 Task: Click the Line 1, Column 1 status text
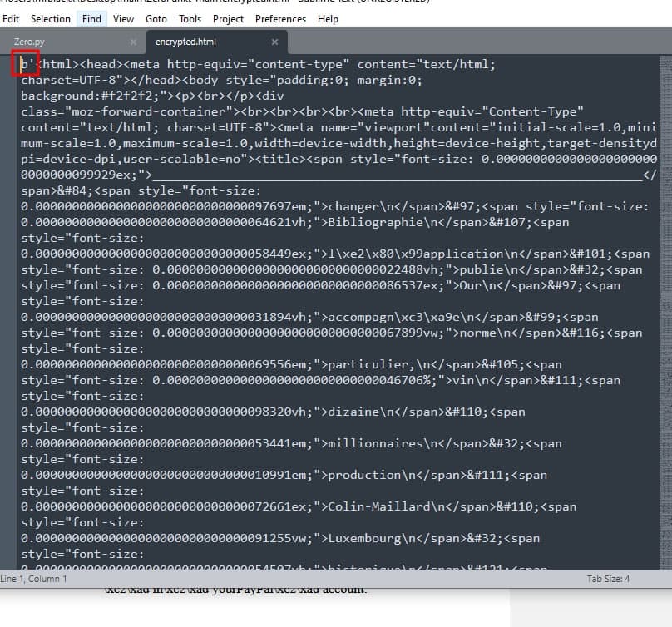[x=34, y=579]
